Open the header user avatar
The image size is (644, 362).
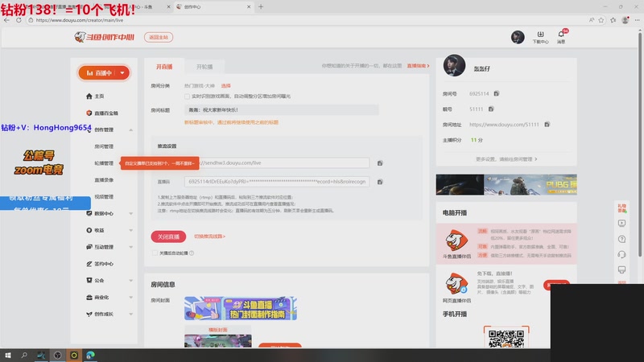[518, 37]
